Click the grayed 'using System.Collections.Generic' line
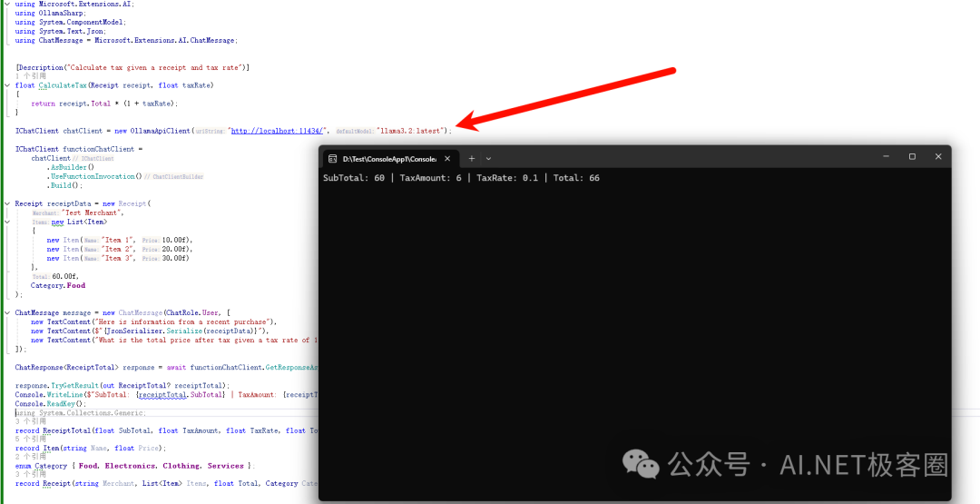The height and width of the screenshot is (504, 980). pyautogui.click(x=81, y=412)
